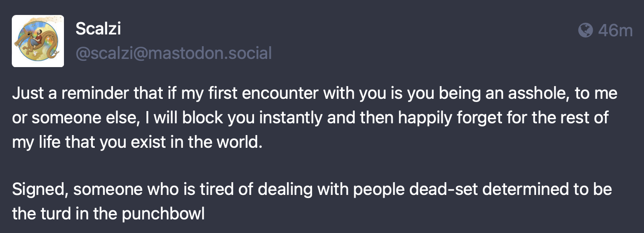Screen dimensions: 644x233
Task: Click the public visibility globe icon
Action: [x=586, y=30]
